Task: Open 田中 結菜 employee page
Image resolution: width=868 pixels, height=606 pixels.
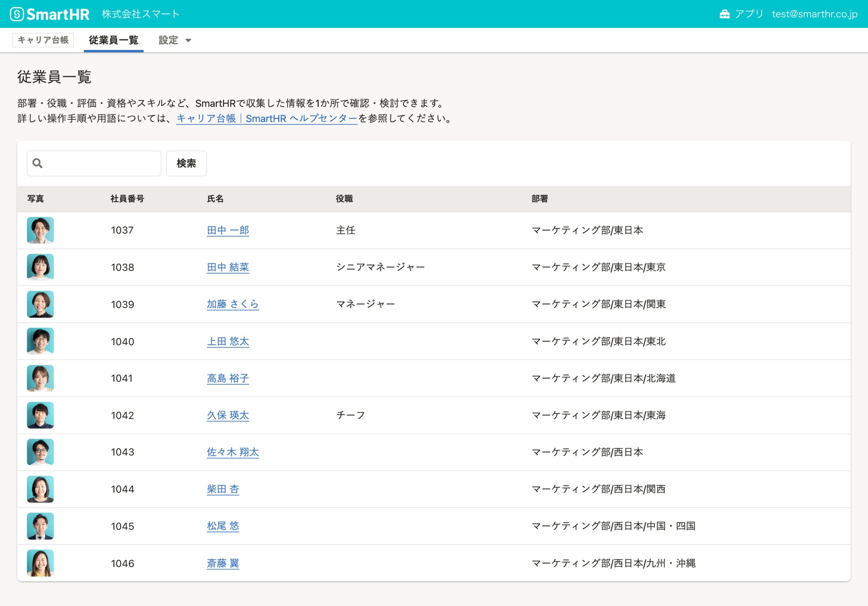Action: pos(228,267)
